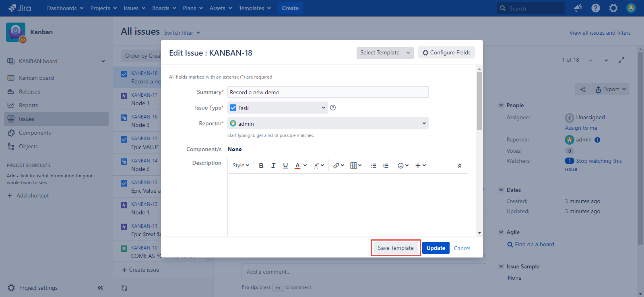Click the Bold formatting icon
This screenshot has height=297, width=644.
261,166
